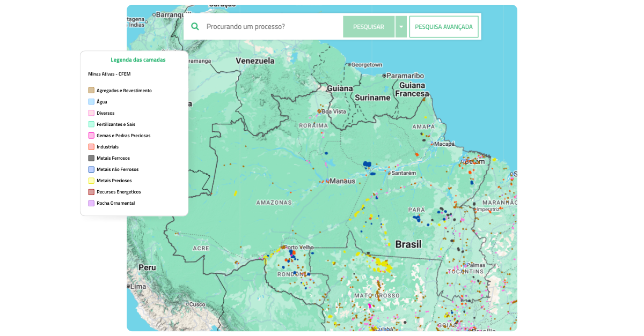Click the Agregados e Revestimento color swatch
The image size is (644, 336).
pos(91,91)
